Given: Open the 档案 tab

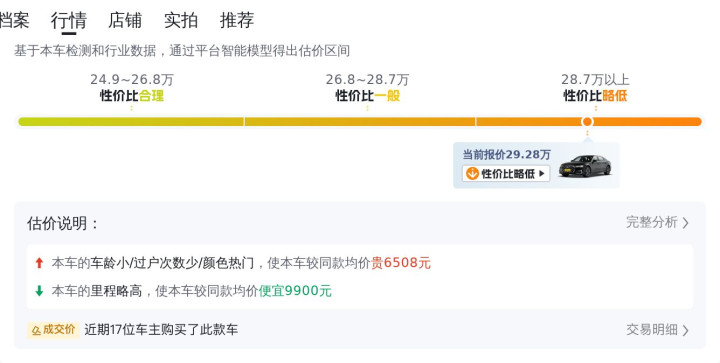Looking at the screenshot, I should click(14, 21).
